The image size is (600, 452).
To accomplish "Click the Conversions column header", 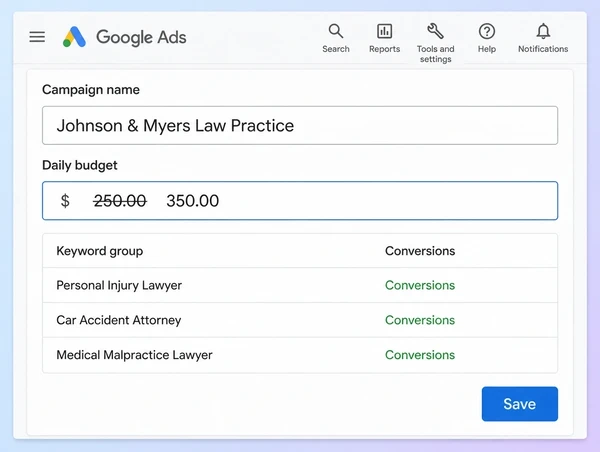I will coord(420,251).
